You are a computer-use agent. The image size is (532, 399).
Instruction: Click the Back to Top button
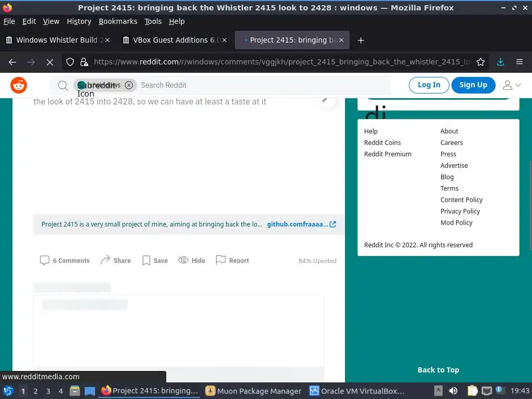(438, 370)
